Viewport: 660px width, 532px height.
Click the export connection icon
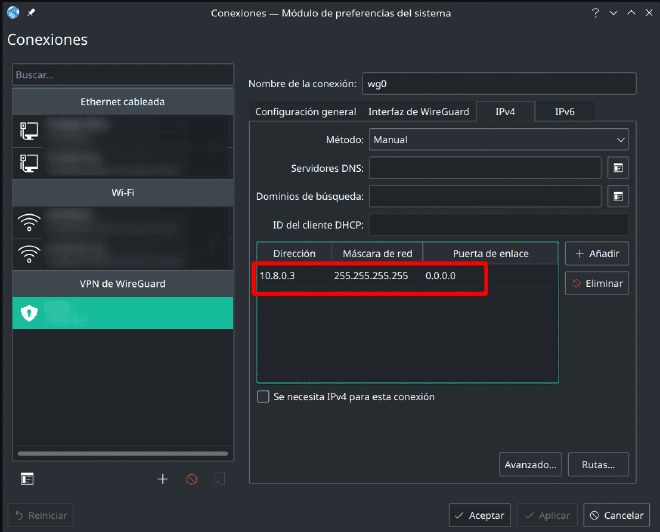[x=219, y=479]
